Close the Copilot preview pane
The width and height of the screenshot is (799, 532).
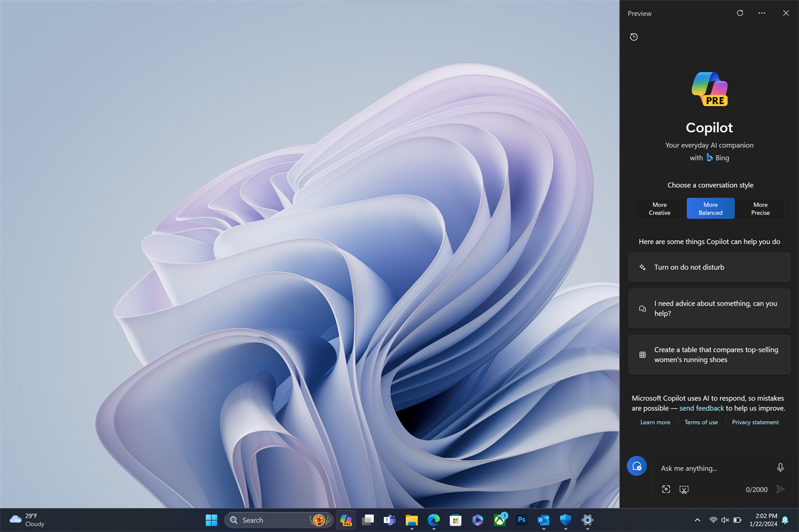[786, 13]
